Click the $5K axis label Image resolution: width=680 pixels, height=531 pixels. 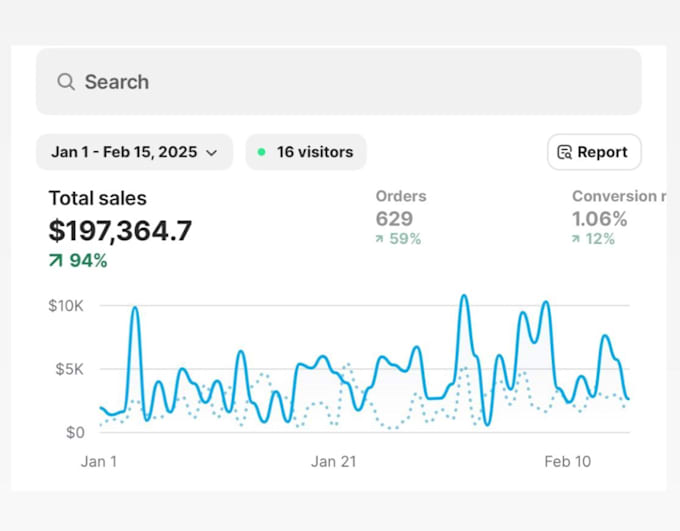point(69,369)
